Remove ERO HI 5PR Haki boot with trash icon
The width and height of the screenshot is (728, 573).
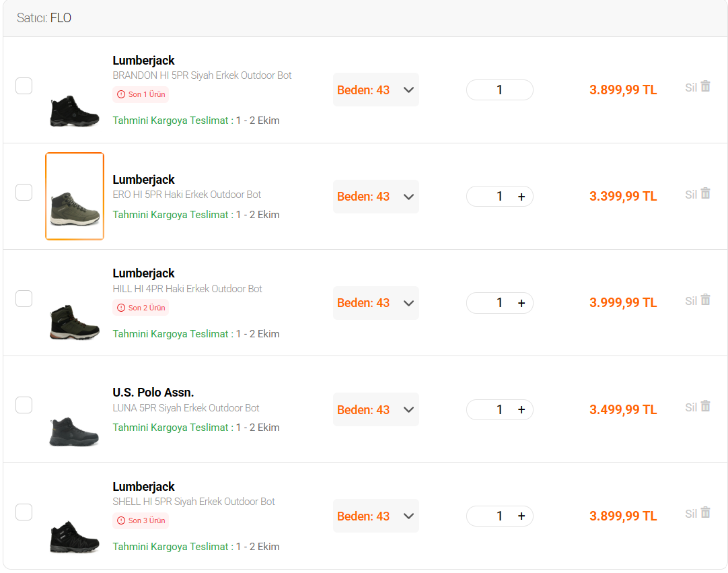click(705, 193)
